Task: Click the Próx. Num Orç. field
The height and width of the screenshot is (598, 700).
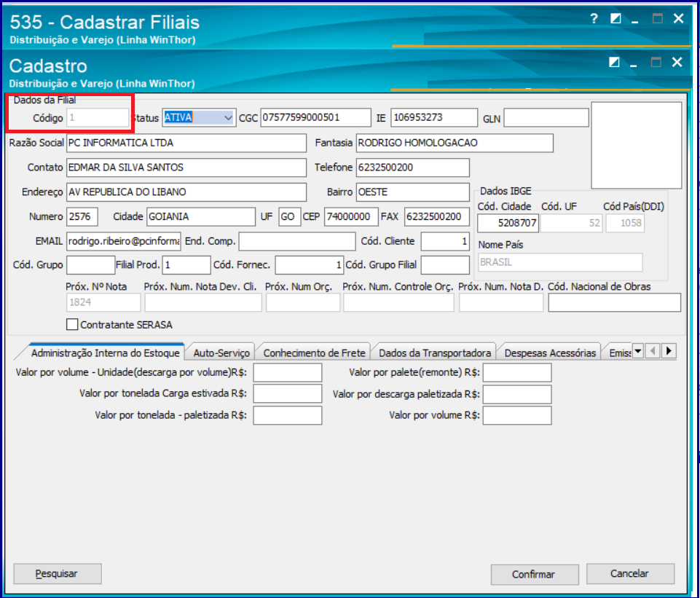Action: click(303, 302)
